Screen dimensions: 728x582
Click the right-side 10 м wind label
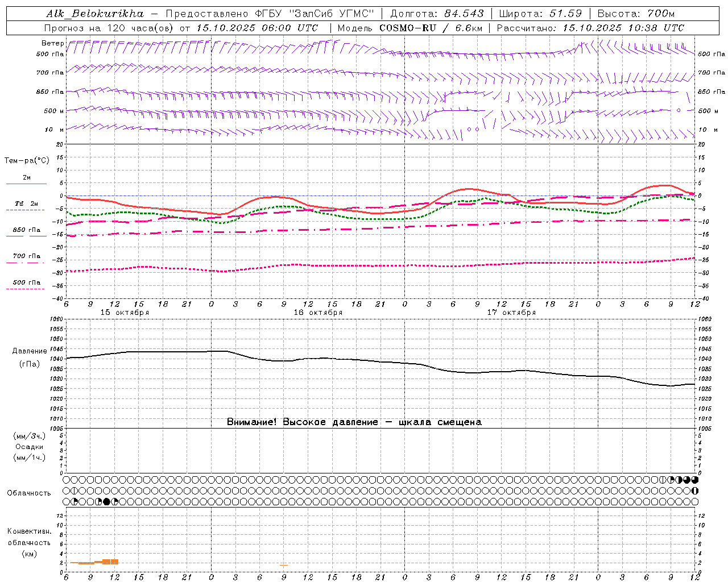tap(708, 130)
